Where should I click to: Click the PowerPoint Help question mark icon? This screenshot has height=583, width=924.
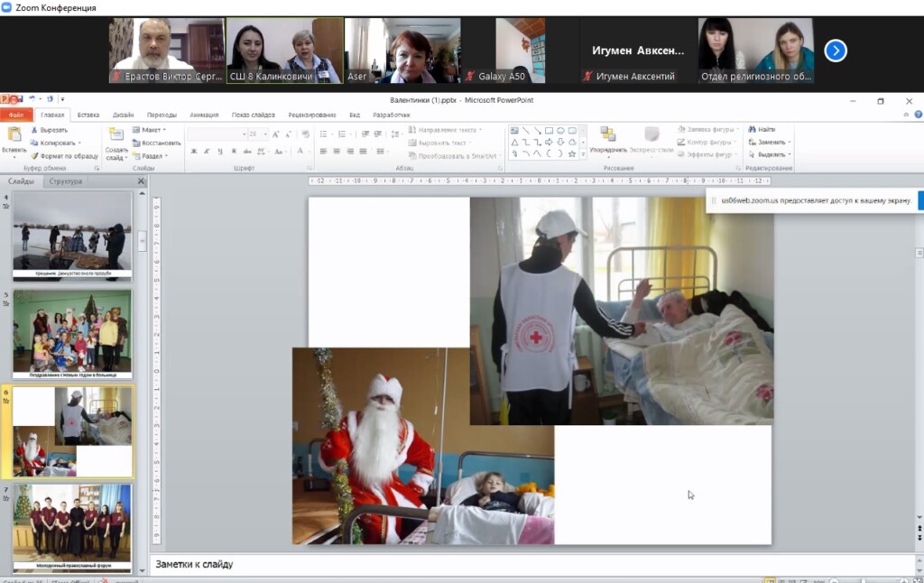pos(918,115)
